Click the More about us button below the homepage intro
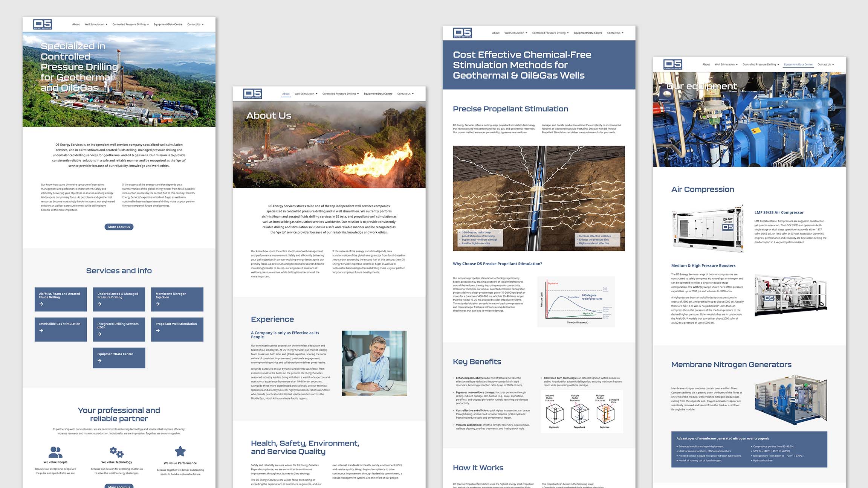This screenshot has height=488, width=868. click(x=119, y=227)
